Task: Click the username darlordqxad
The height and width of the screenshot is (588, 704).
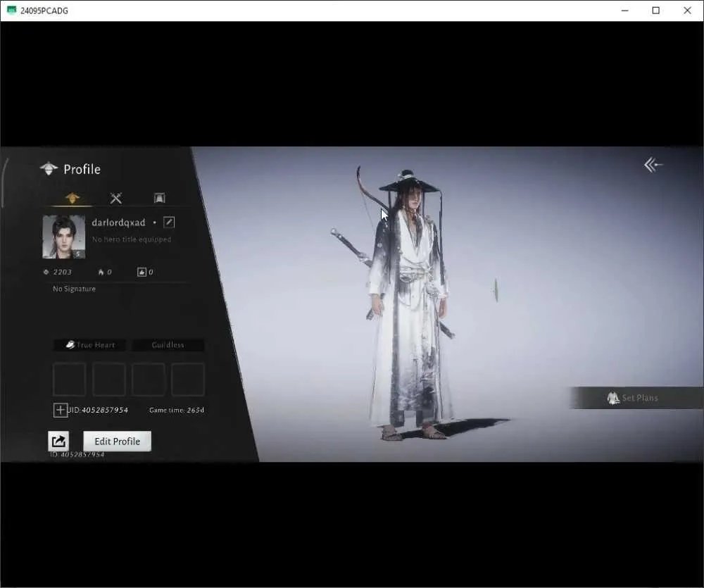Action: (118, 223)
